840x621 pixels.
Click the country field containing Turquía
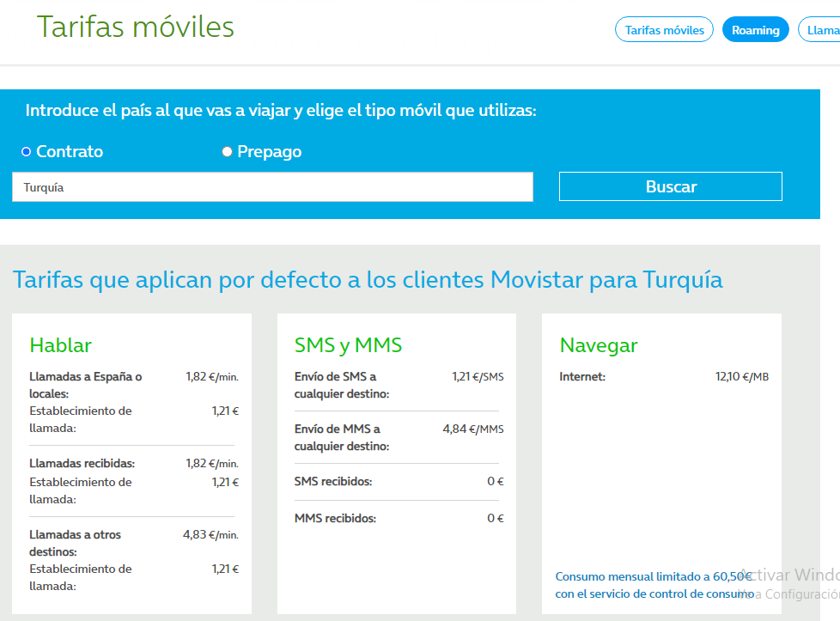(272, 187)
